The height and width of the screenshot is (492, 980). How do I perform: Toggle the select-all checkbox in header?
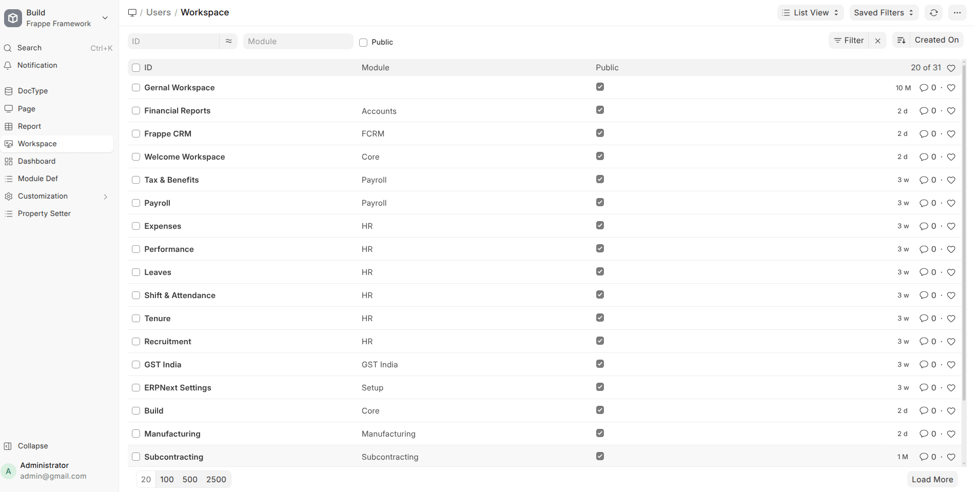[x=136, y=68]
